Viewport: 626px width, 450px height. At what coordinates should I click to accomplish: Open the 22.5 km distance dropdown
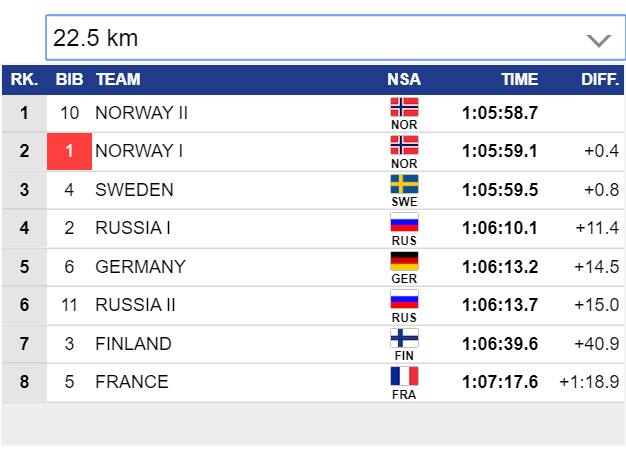click(x=335, y=38)
